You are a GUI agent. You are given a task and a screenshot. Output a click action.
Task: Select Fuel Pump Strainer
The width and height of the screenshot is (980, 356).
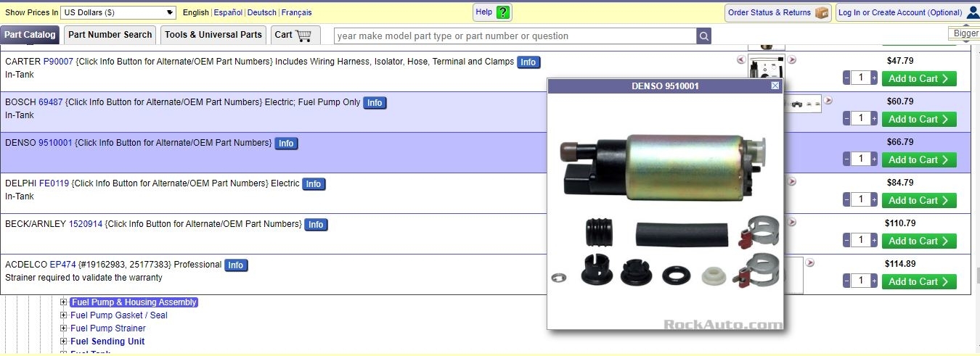point(108,328)
